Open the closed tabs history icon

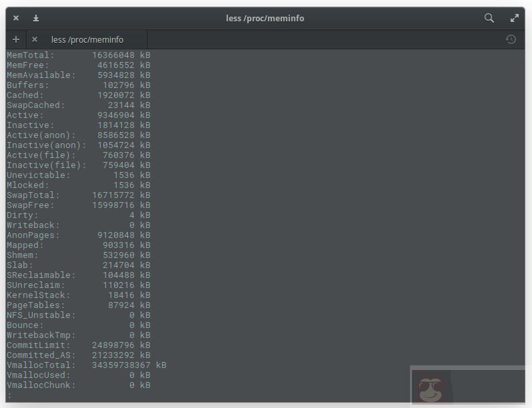(x=511, y=39)
